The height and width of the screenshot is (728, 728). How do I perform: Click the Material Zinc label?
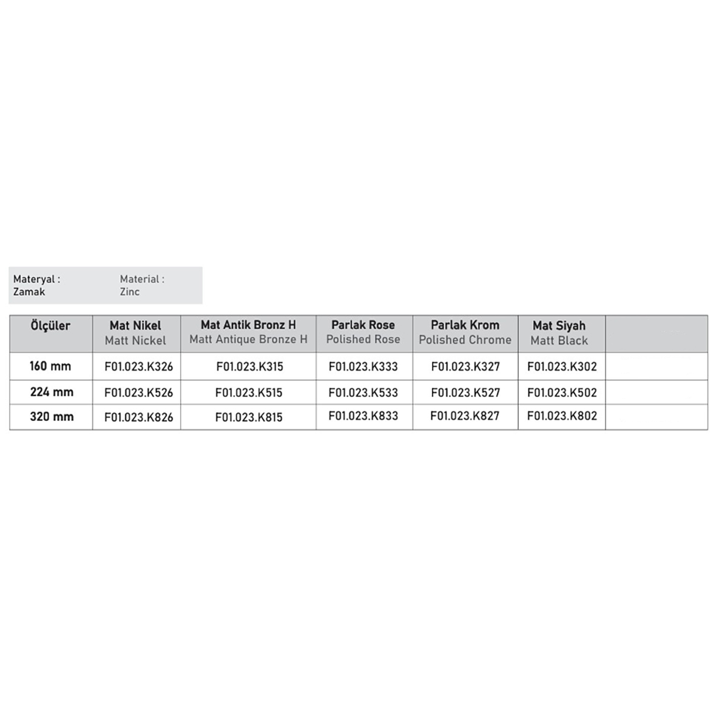click(141, 285)
